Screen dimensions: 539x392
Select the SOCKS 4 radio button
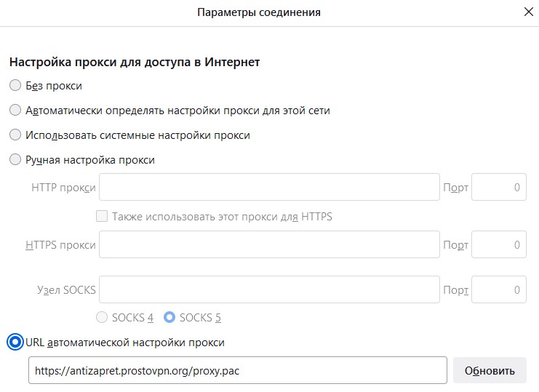point(103,318)
